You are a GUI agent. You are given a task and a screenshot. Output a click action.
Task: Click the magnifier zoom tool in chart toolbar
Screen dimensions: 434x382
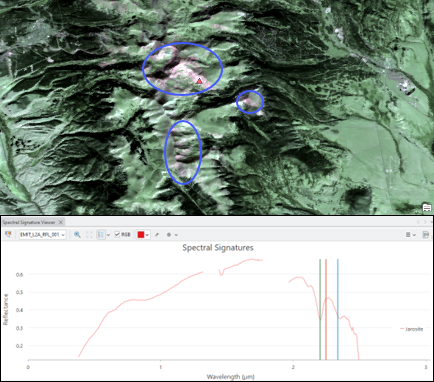pyautogui.click(x=77, y=235)
